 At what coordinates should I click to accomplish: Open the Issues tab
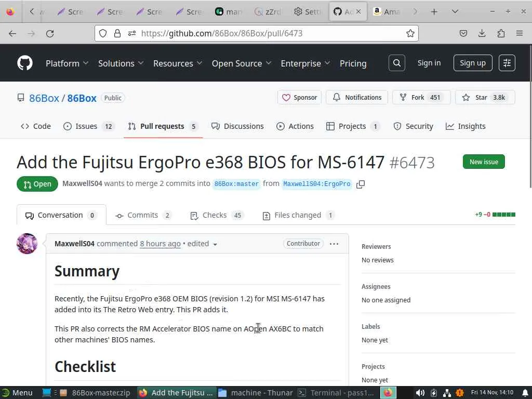[x=89, y=126]
